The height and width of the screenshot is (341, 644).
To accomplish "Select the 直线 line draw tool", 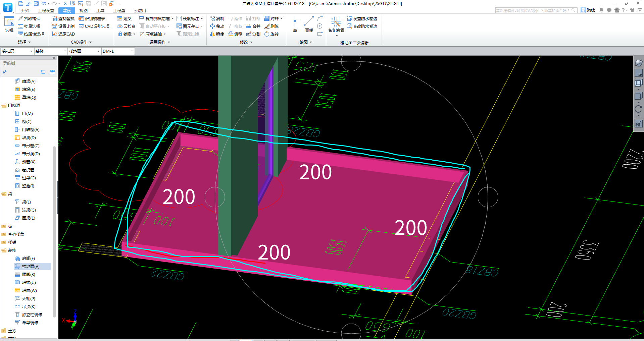I will point(309,24).
